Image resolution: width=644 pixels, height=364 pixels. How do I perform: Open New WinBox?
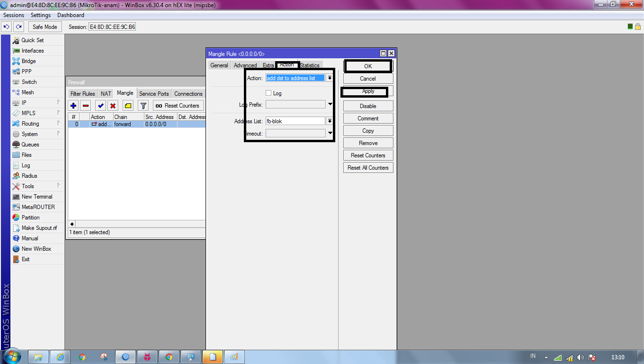click(37, 249)
